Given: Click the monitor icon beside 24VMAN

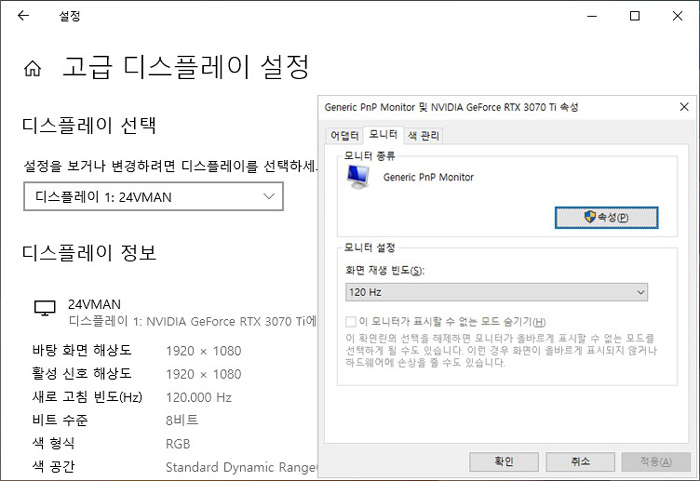Looking at the screenshot, I should coord(44,309).
